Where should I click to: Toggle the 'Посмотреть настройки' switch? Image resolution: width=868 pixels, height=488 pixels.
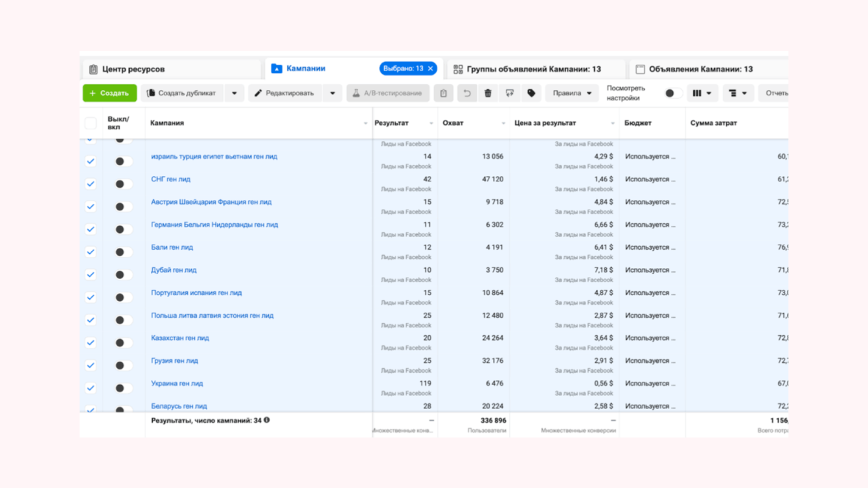(x=672, y=93)
